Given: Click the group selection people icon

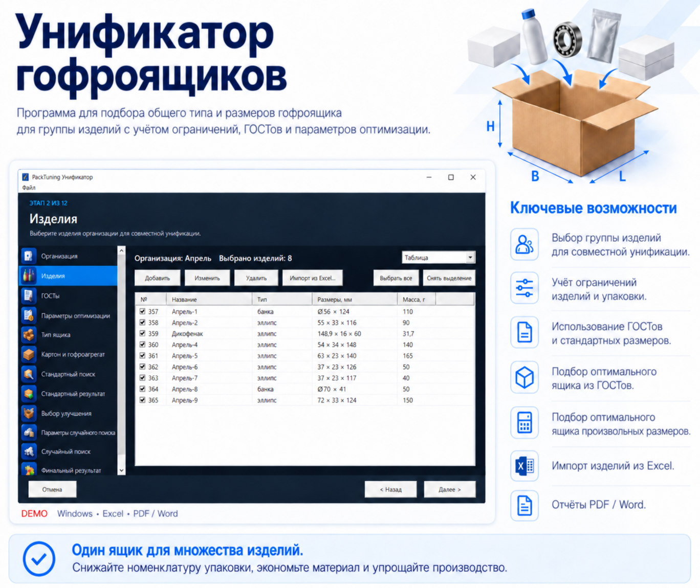Looking at the screenshot, I should point(524,244).
